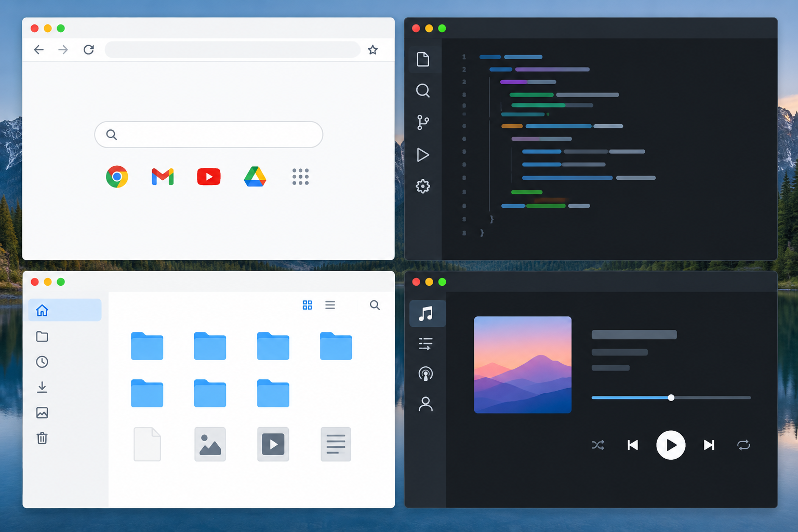This screenshot has width=798, height=532.
Task: Select the text document file
Action: (336, 444)
